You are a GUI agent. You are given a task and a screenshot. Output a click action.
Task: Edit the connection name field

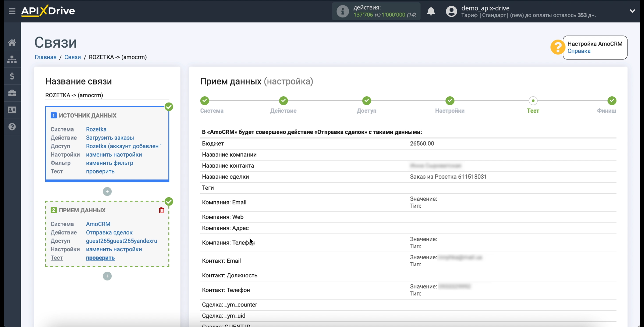[x=107, y=95]
